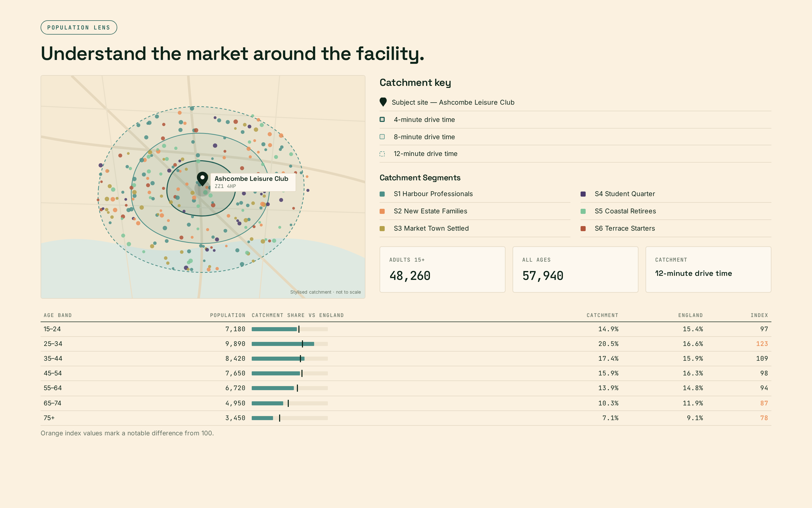
Task: Click population value 7,180 in 15–24 row
Action: (235, 329)
